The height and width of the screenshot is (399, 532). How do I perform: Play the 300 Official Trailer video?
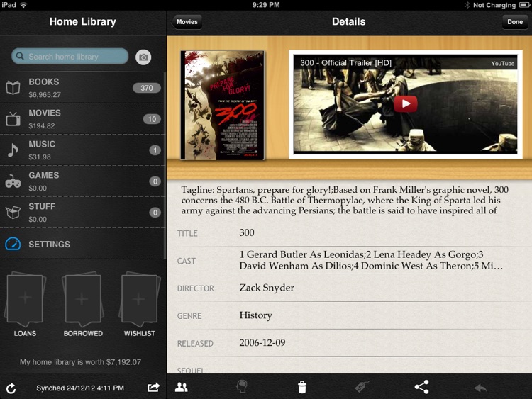coord(406,103)
